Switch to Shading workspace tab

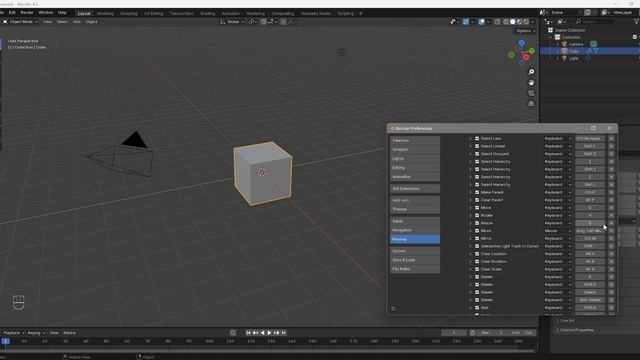tap(207, 13)
